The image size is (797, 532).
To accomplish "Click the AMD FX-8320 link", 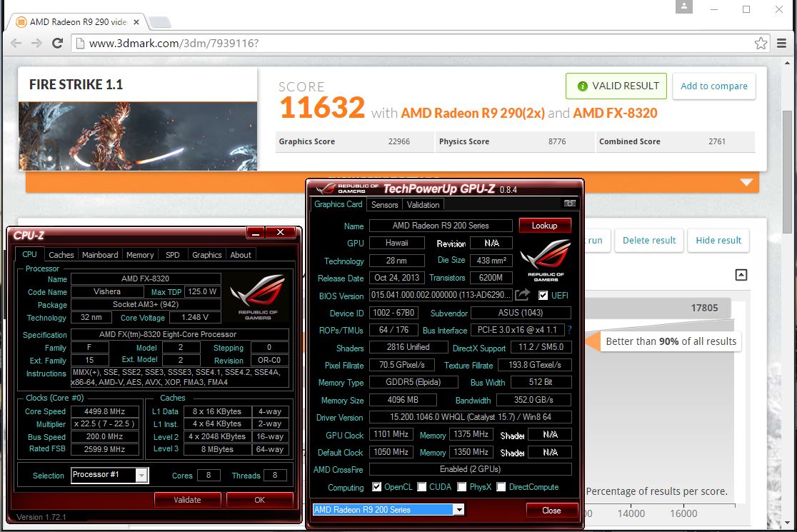I will (x=615, y=113).
